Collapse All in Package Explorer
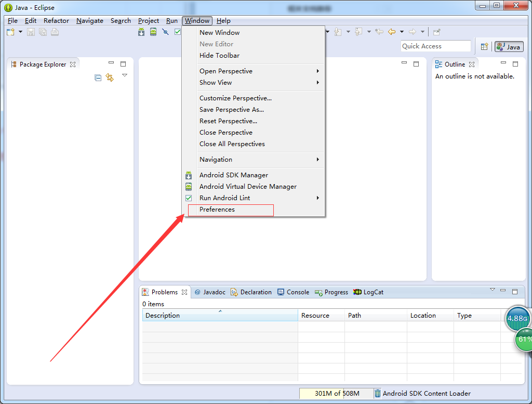532x404 pixels. (x=98, y=78)
